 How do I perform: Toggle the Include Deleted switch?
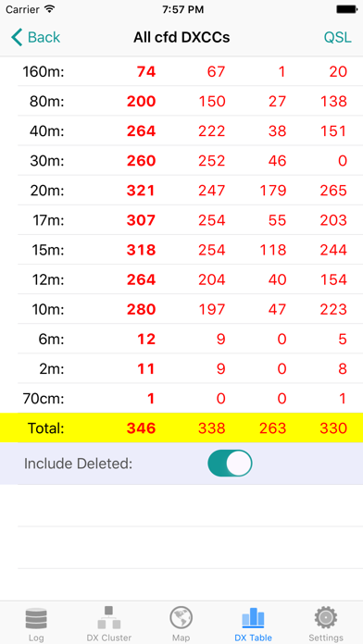tap(230, 464)
